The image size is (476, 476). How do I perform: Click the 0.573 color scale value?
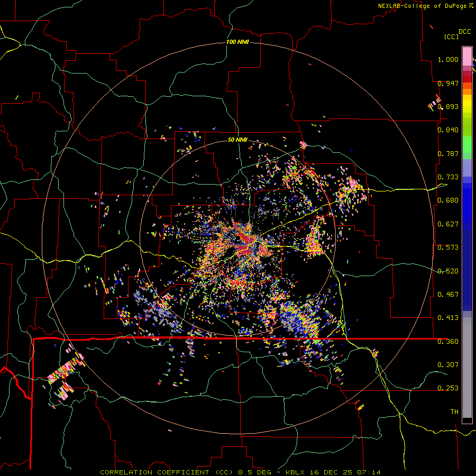pyautogui.click(x=448, y=248)
